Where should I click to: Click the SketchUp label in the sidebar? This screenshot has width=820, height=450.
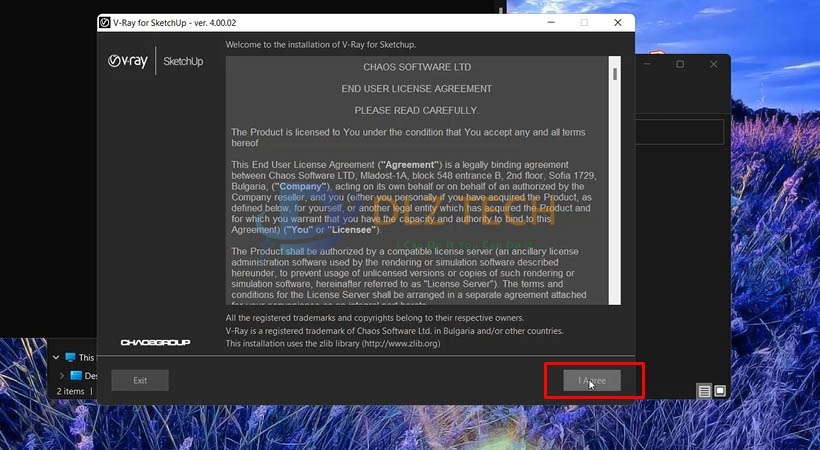click(182, 61)
